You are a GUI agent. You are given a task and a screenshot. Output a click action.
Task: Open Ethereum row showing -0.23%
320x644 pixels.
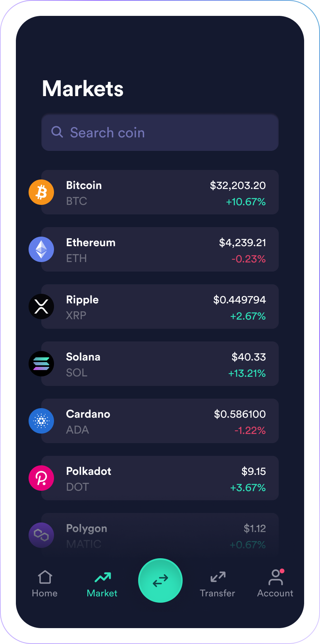tap(160, 249)
